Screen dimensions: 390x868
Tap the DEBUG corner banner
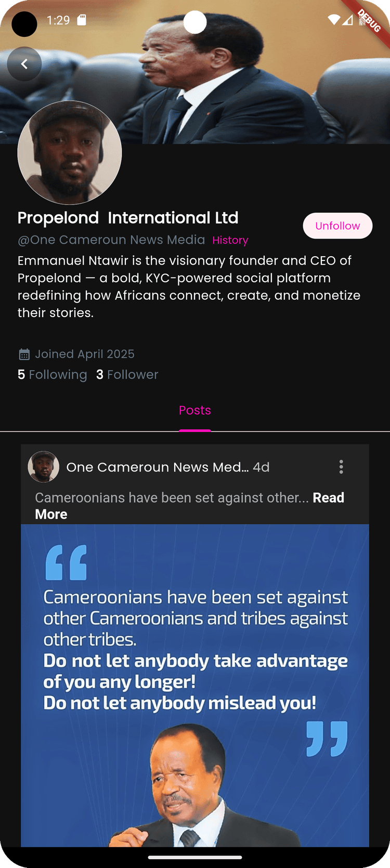tap(370, 20)
